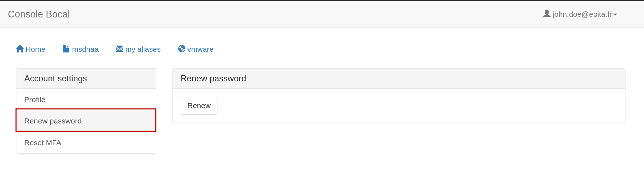Open the msdnaa link text
This screenshot has height=177, width=644.
pyautogui.click(x=85, y=49)
